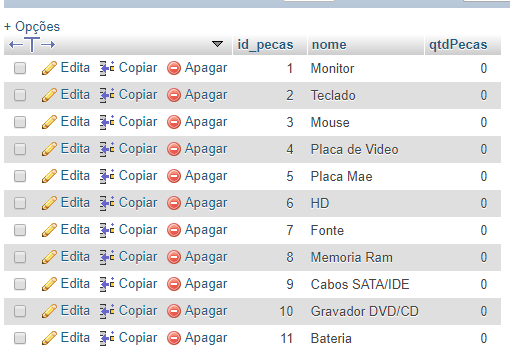Image resolution: width=510 pixels, height=362 pixels.
Task: Sort table by the nome column header
Action: pyautogui.click(x=329, y=45)
